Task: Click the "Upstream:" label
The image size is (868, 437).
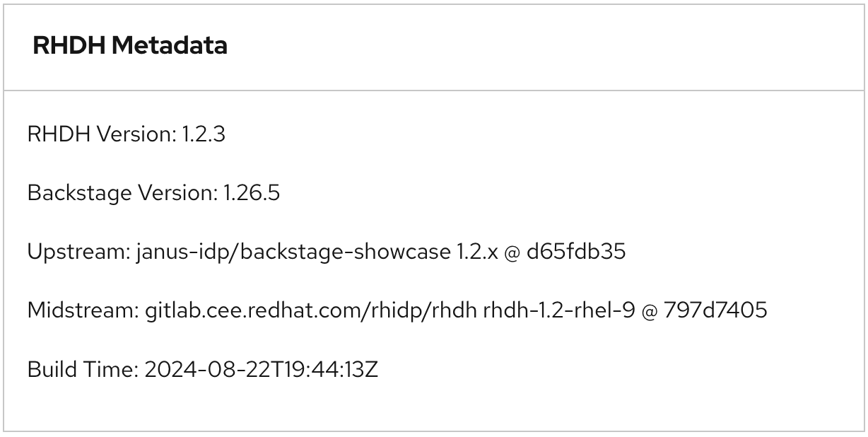Action: point(78,251)
